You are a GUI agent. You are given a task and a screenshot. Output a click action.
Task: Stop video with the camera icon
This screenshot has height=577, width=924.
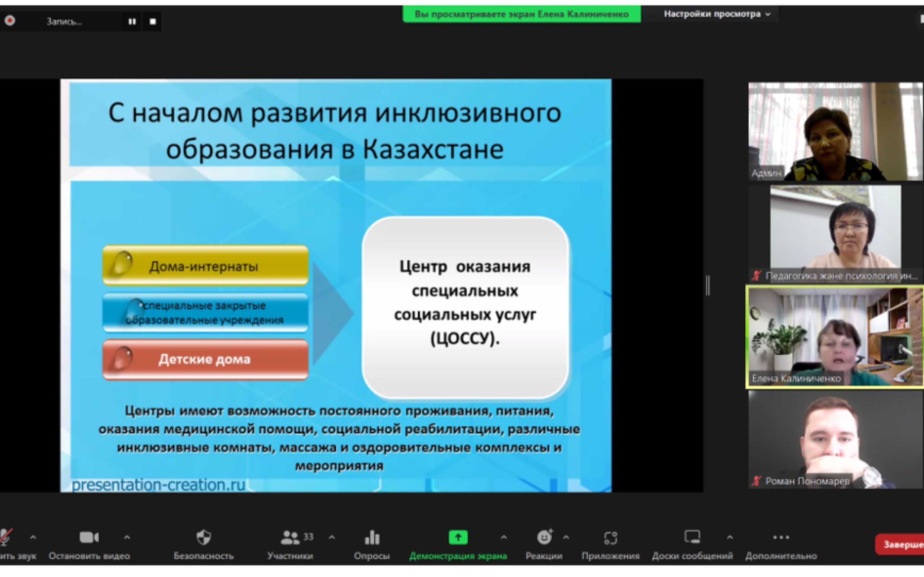pyautogui.click(x=89, y=537)
